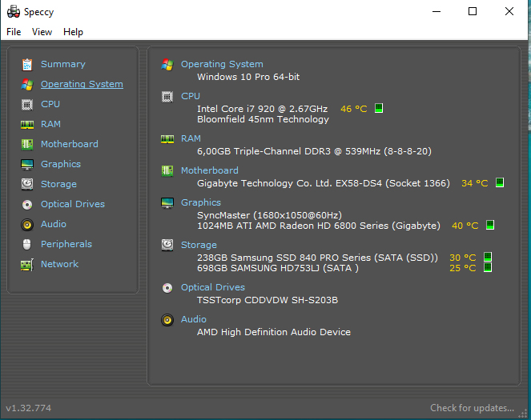
Task: Open the File menu
Action: coord(14,32)
